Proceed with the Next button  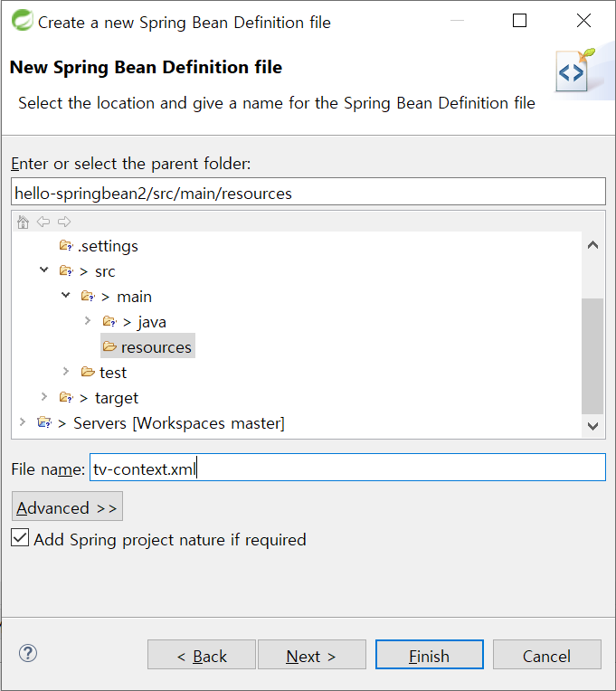(x=312, y=655)
